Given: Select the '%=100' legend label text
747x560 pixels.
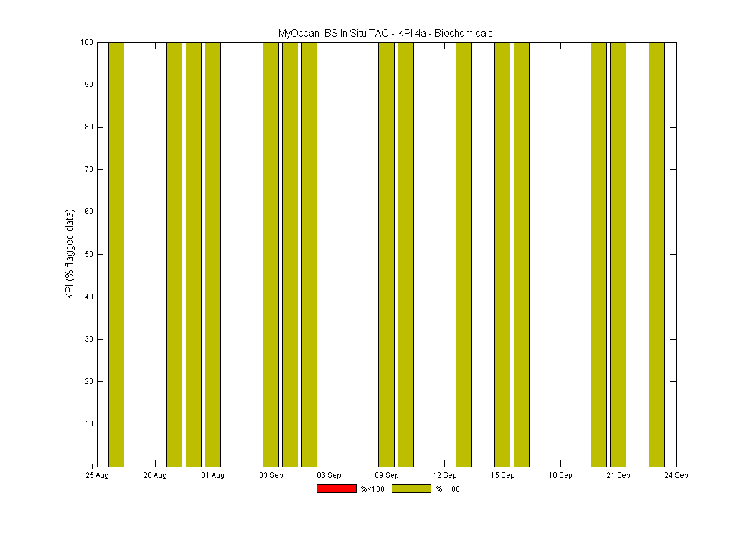Looking at the screenshot, I should (x=448, y=489).
